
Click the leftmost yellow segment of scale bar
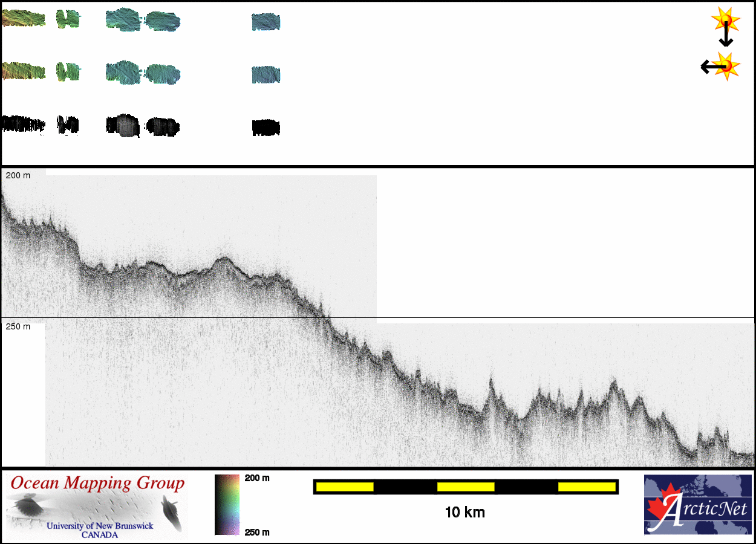point(344,487)
